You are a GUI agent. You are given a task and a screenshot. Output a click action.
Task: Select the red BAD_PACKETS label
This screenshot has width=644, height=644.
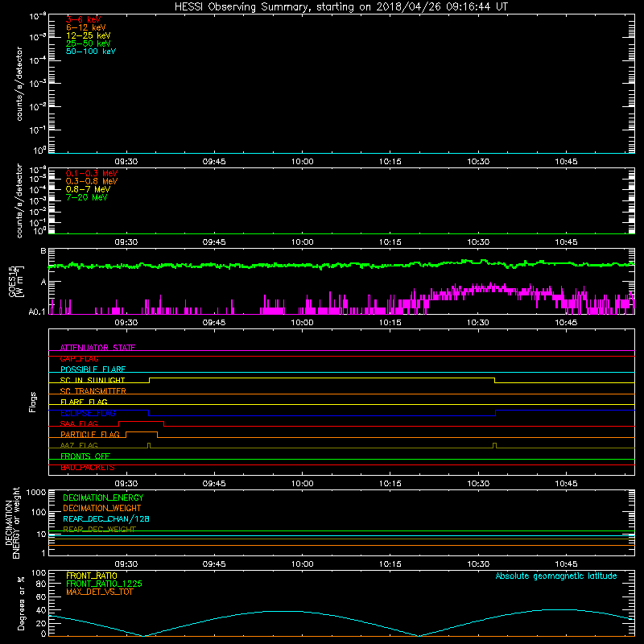[x=88, y=468]
